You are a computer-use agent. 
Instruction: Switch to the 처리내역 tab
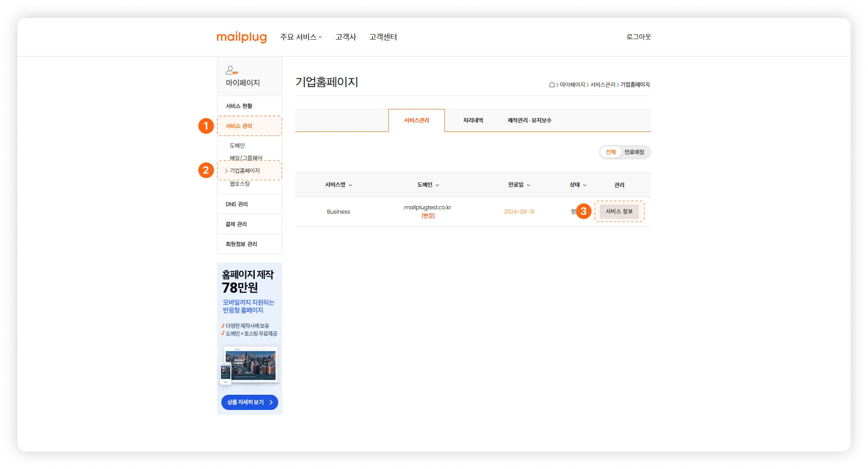click(x=473, y=121)
